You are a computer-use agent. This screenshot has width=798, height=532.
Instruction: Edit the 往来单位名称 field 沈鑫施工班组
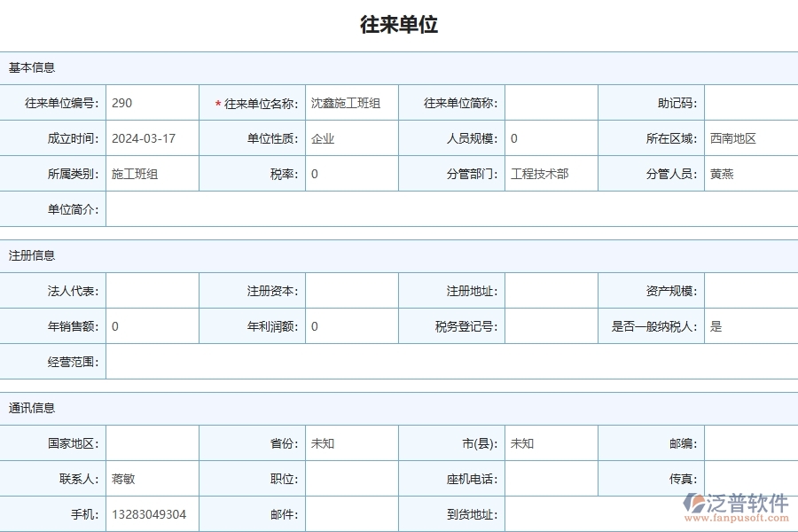click(351, 103)
